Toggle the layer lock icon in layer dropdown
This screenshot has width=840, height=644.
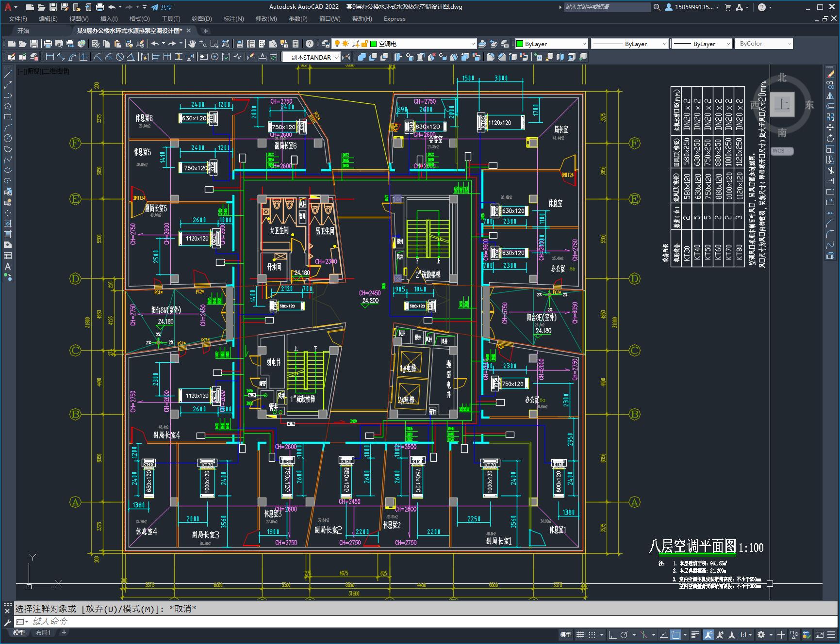[x=364, y=44]
